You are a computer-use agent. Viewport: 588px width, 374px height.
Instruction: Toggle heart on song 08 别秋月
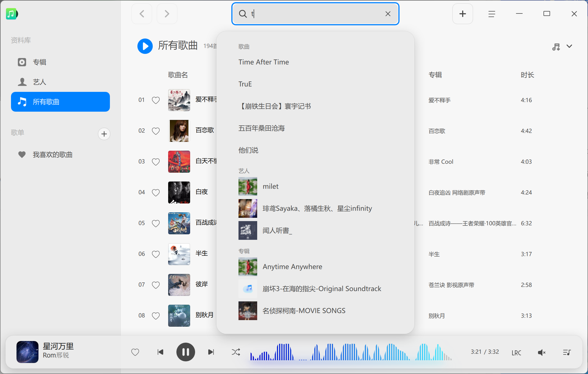pos(156,316)
